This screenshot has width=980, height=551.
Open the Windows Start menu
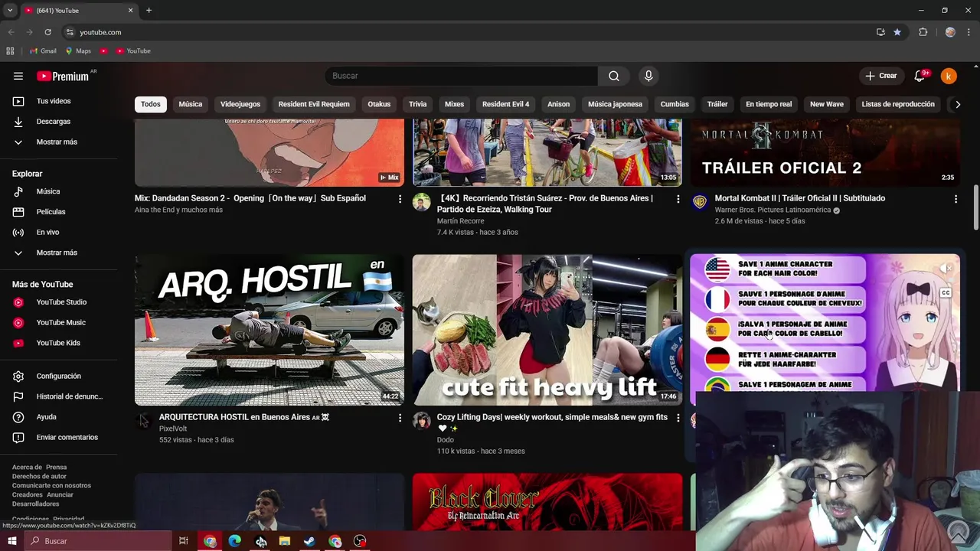point(11,541)
